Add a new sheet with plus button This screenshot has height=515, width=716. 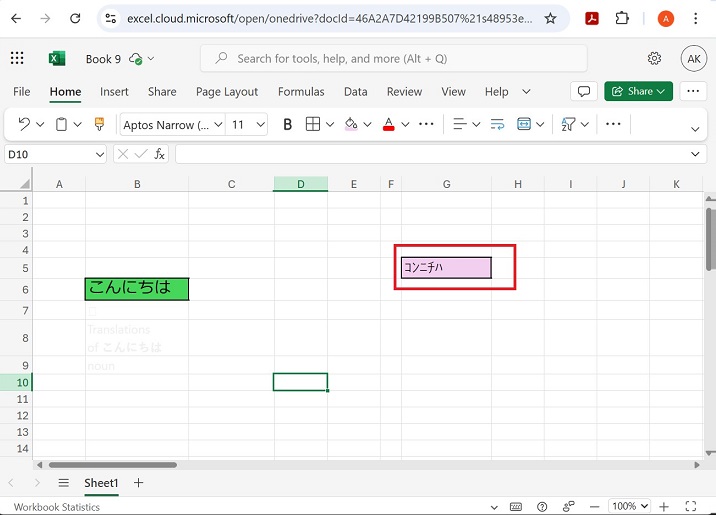pyautogui.click(x=139, y=483)
